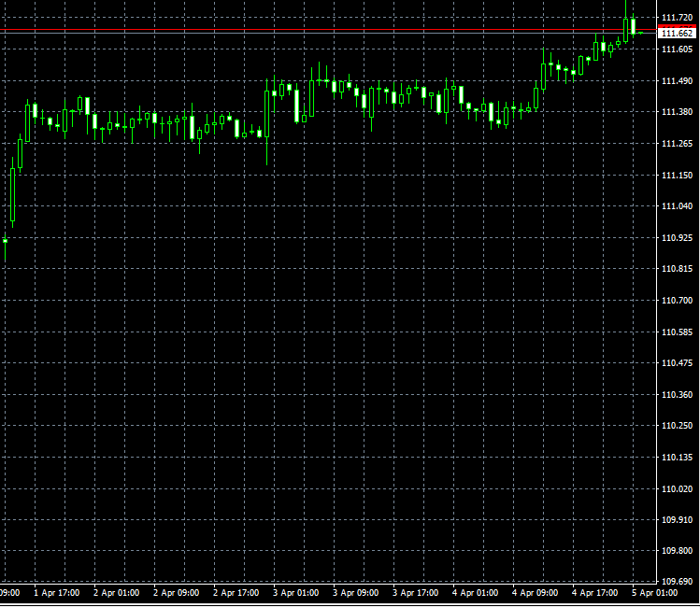
Task: Click the 3 Apr 01:00 time label
Action: [296, 593]
